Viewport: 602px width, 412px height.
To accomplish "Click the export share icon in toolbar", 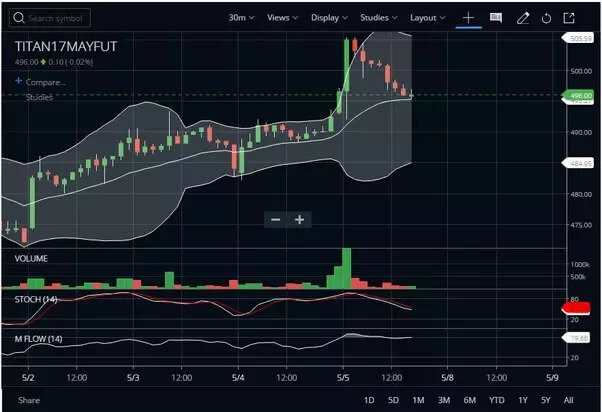I will point(569,18).
